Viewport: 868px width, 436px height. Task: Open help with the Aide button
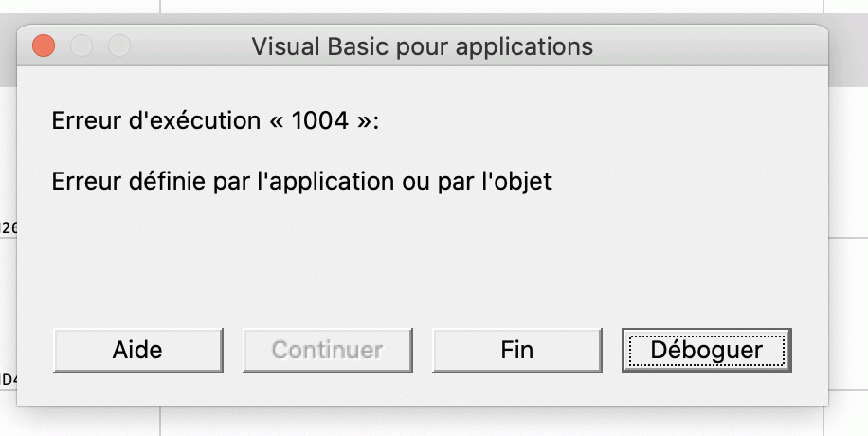(x=137, y=350)
